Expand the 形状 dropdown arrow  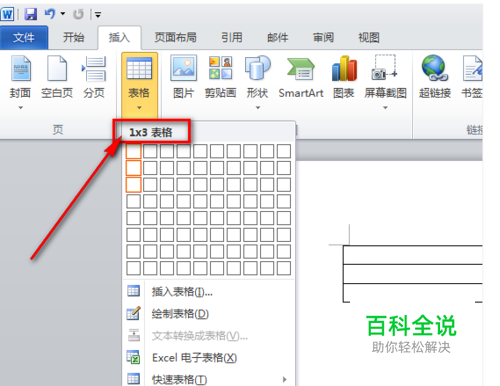258,108
